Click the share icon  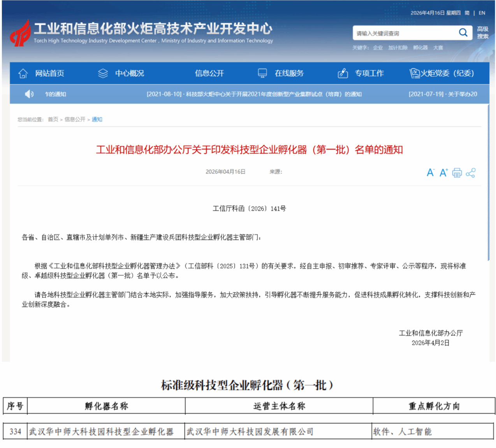click(x=471, y=173)
